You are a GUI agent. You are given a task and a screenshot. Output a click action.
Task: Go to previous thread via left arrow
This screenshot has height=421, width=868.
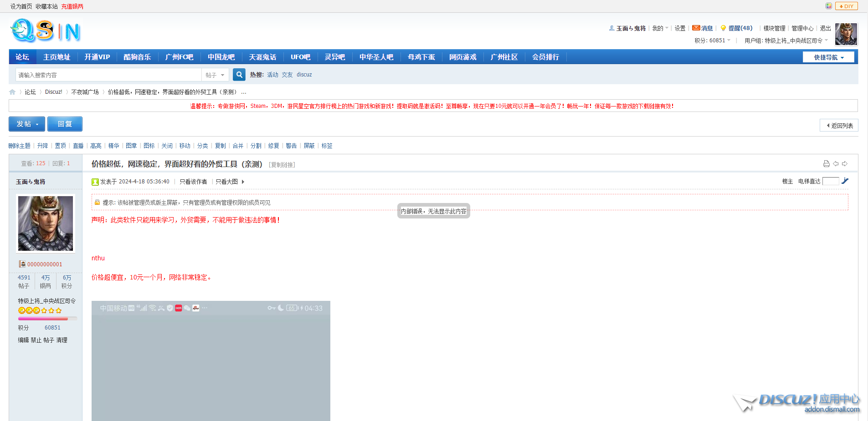point(836,164)
